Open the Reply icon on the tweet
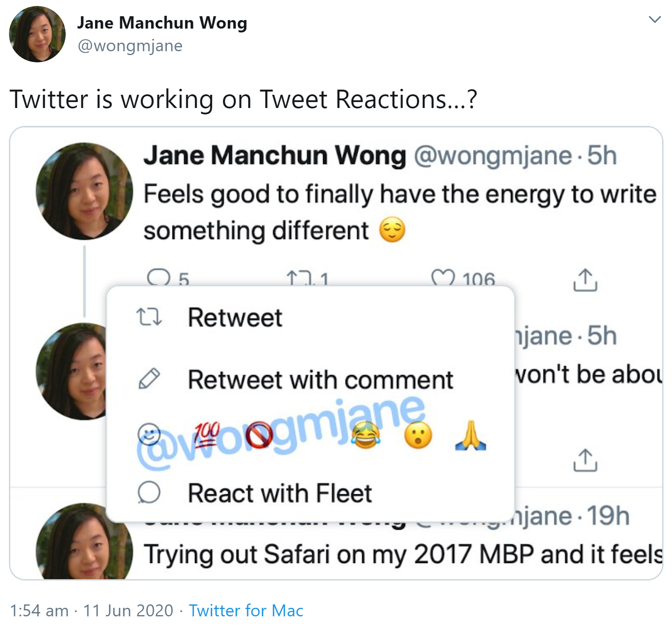 pyautogui.click(x=159, y=278)
